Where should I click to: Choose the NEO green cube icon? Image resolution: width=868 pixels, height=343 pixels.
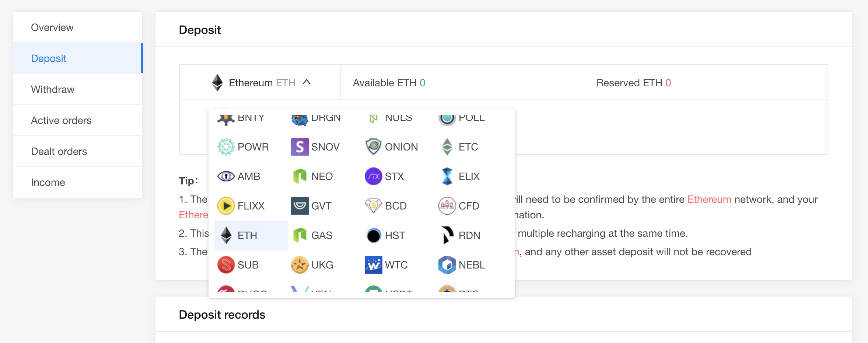300,176
